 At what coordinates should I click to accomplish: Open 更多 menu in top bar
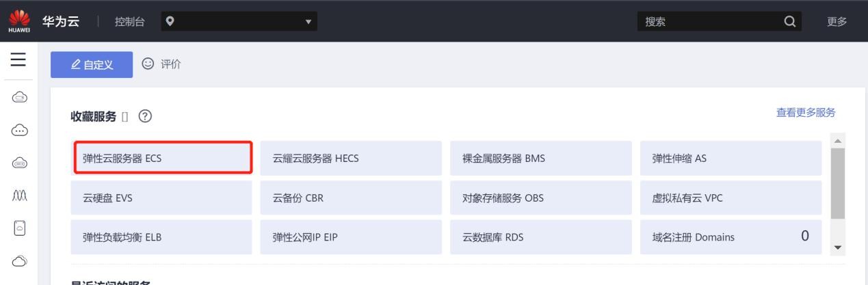pos(837,21)
